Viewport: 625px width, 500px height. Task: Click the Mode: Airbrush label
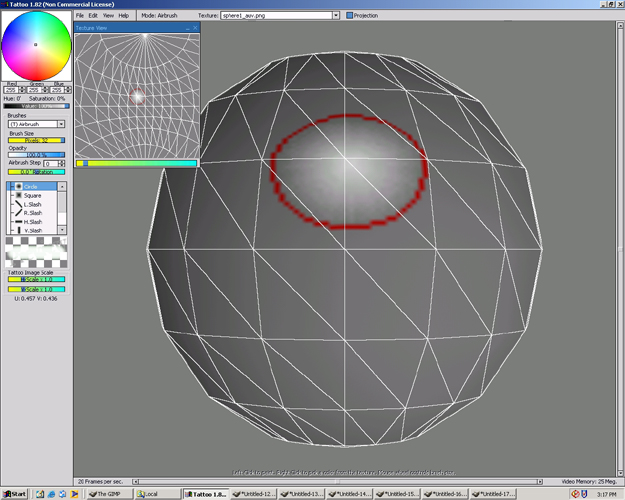tap(159, 16)
